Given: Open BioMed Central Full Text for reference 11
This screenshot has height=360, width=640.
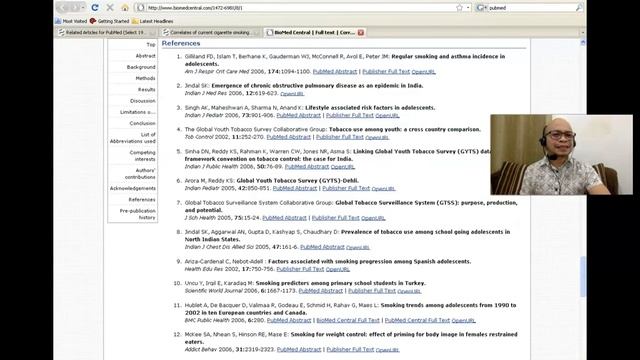Looking at the screenshot, I should coord(348,320).
